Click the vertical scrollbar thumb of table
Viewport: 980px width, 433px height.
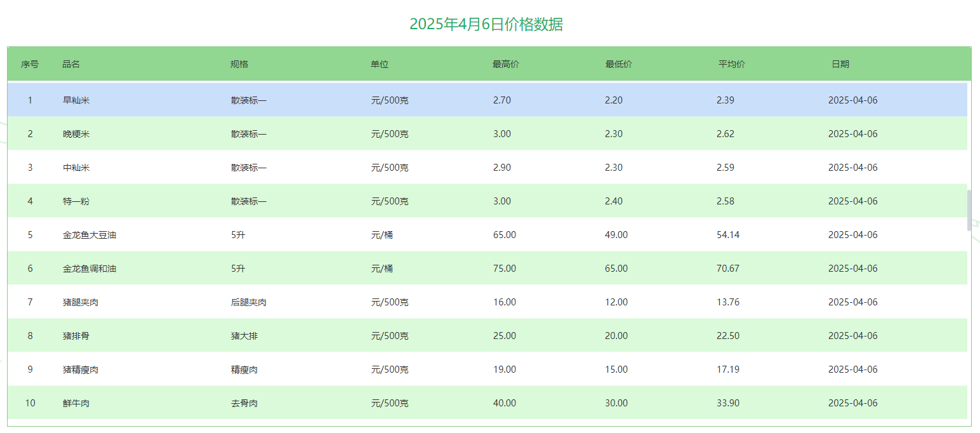pyautogui.click(x=969, y=210)
